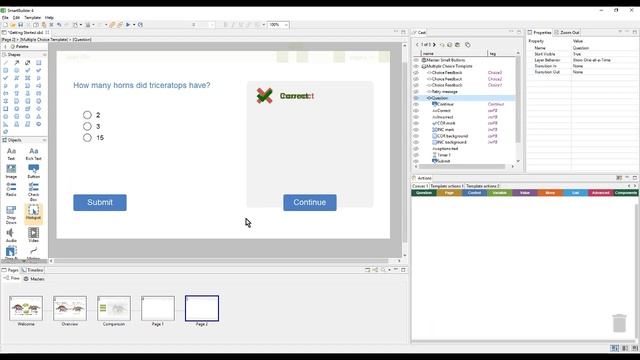Click the green Question action category
The width and height of the screenshot is (640, 360).
tap(424, 193)
